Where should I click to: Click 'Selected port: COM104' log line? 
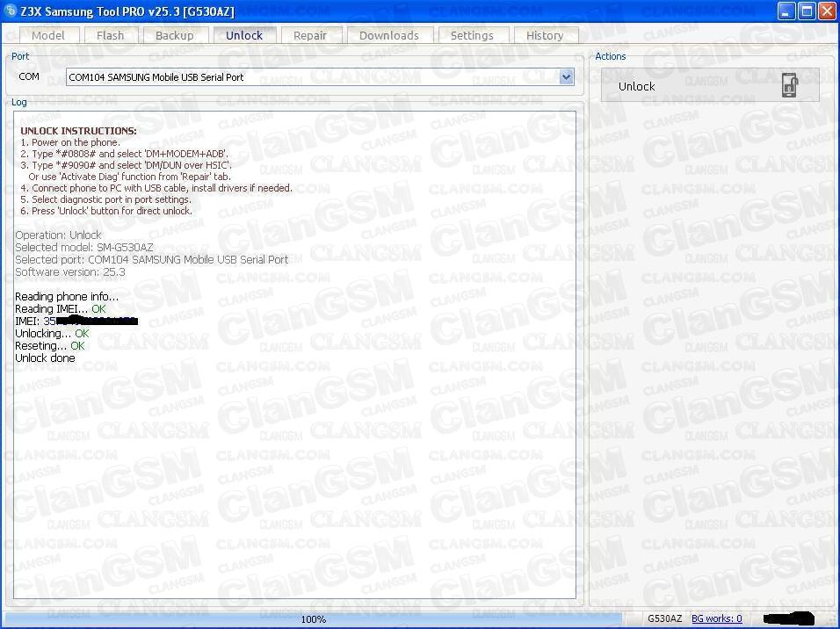152,260
